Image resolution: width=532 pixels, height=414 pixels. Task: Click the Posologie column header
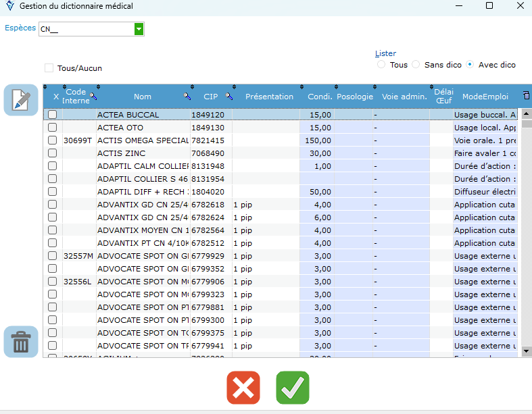click(355, 97)
